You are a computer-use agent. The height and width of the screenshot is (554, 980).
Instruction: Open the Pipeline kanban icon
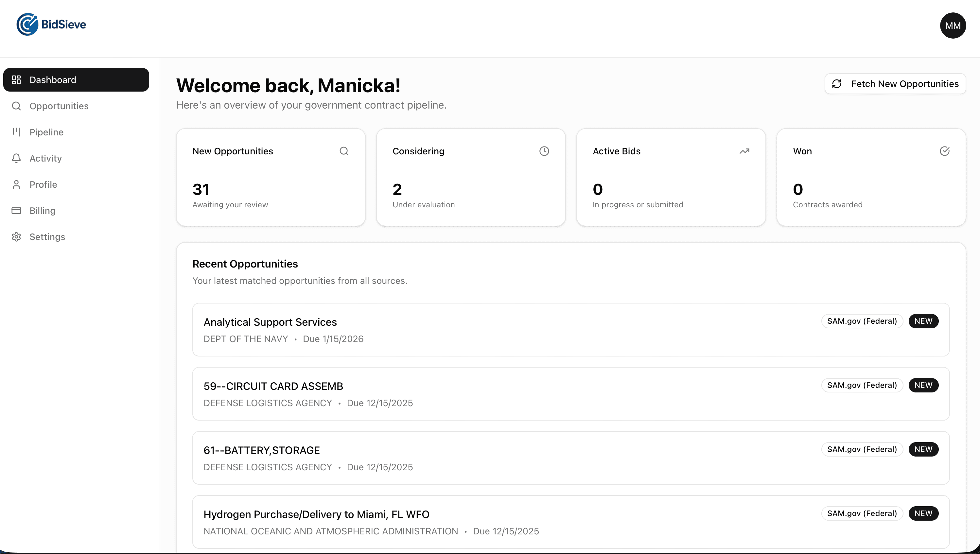[16, 132]
